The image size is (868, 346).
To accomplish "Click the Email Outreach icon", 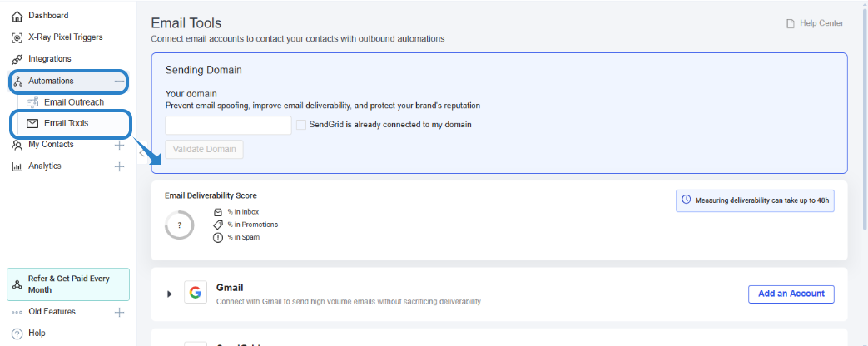I will tap(32, 102).
